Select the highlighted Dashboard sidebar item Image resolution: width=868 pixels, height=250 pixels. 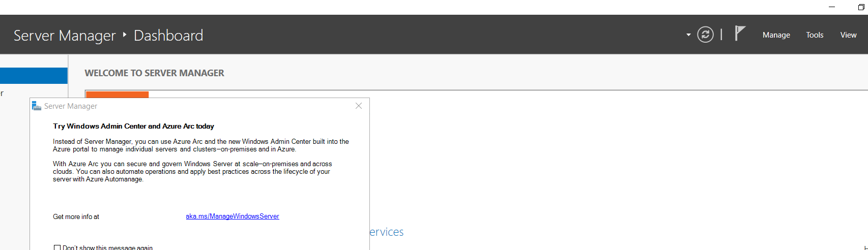click(34, 76)
